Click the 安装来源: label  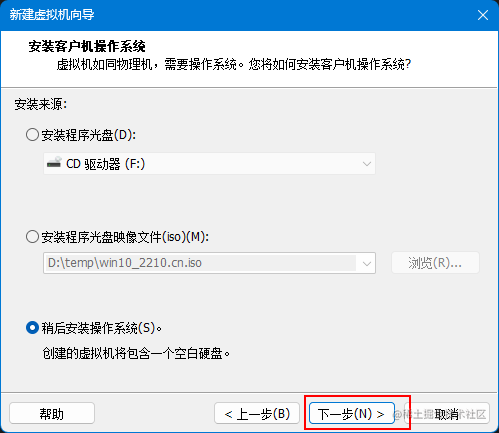click(41, 104)
